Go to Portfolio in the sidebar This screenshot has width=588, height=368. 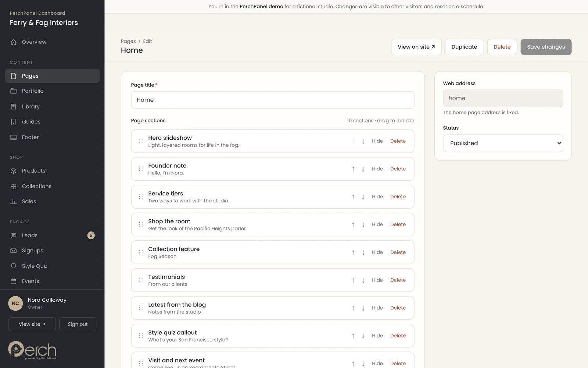tap(52, 91)
